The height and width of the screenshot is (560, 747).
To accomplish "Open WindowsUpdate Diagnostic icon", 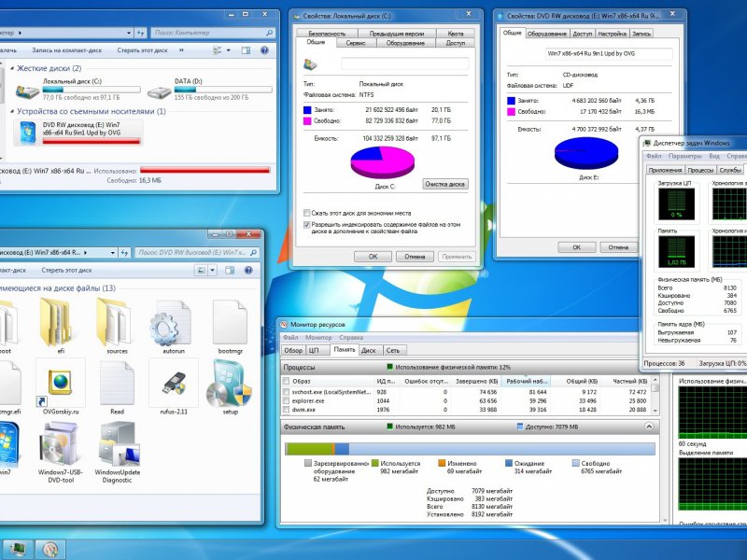I will click(118, 444).
